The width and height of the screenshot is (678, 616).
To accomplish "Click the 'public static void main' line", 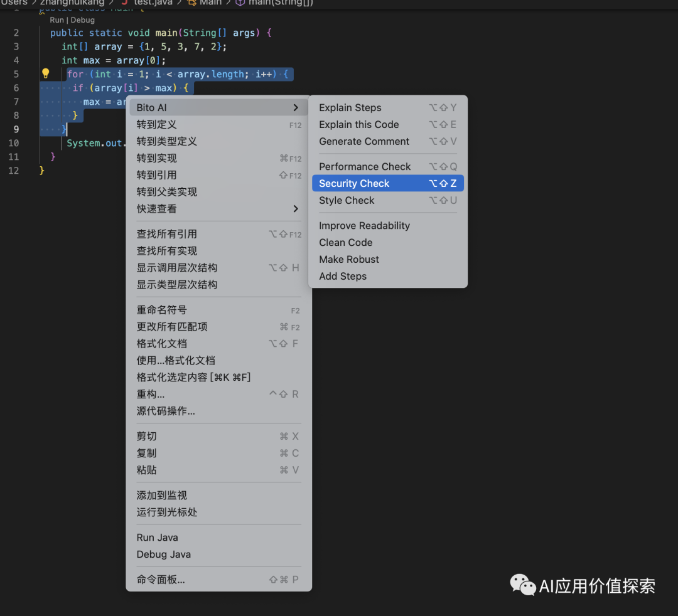I will [161, 33].
